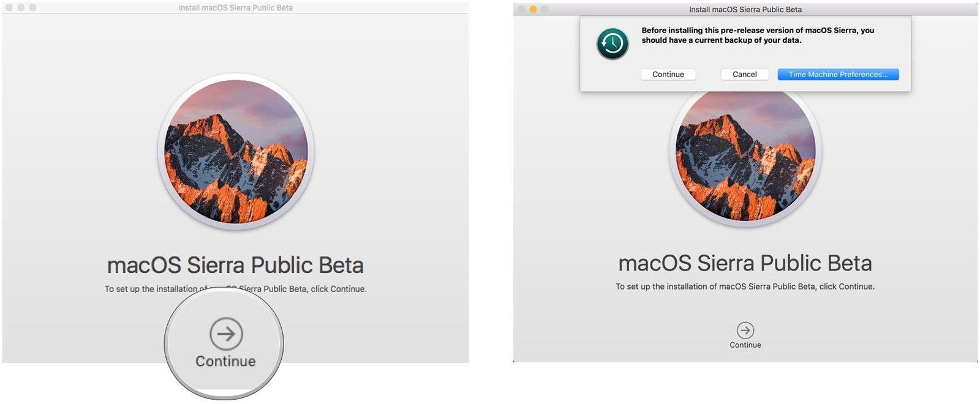Open Time Machine Preferences from the dialog
The height and width of the screenshot is (404, 980).
click(838, 74)
